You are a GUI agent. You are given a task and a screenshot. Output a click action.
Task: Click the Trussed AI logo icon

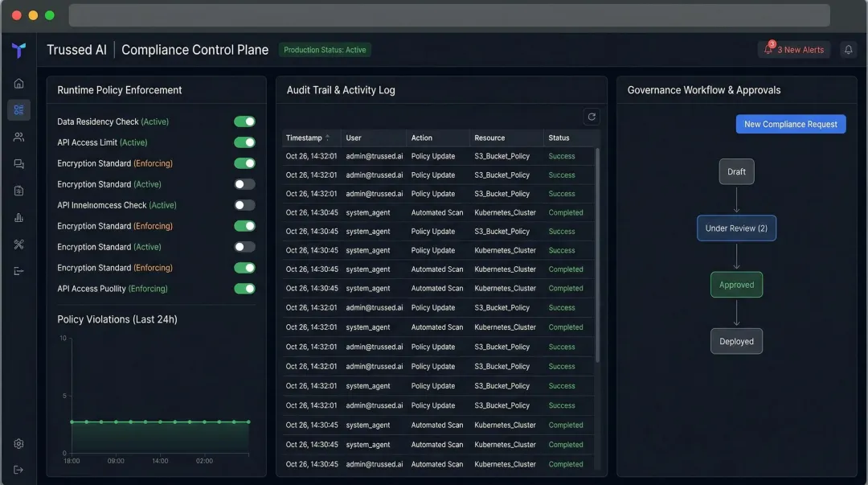(18, 49)
